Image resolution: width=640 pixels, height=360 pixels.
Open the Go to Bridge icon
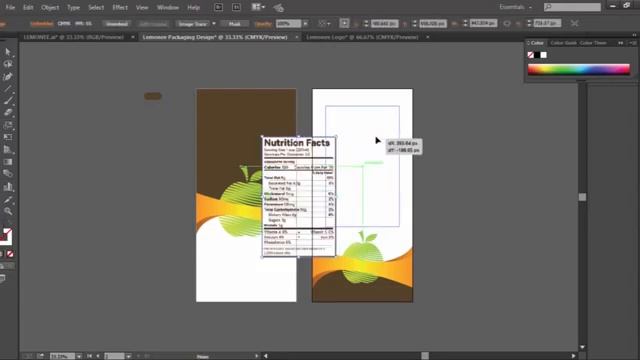pyautogui.click(x=218, y=7)
